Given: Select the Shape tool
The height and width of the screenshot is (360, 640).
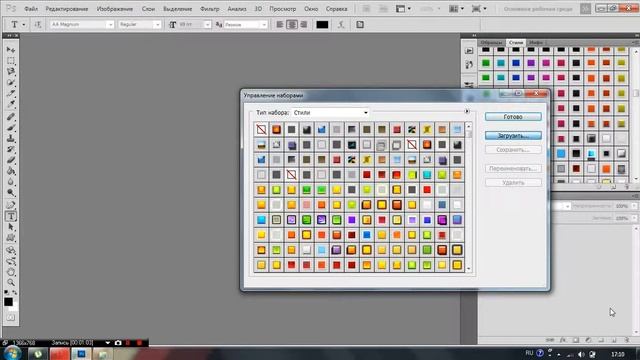Looking at the screenshot, I should 11,238.
